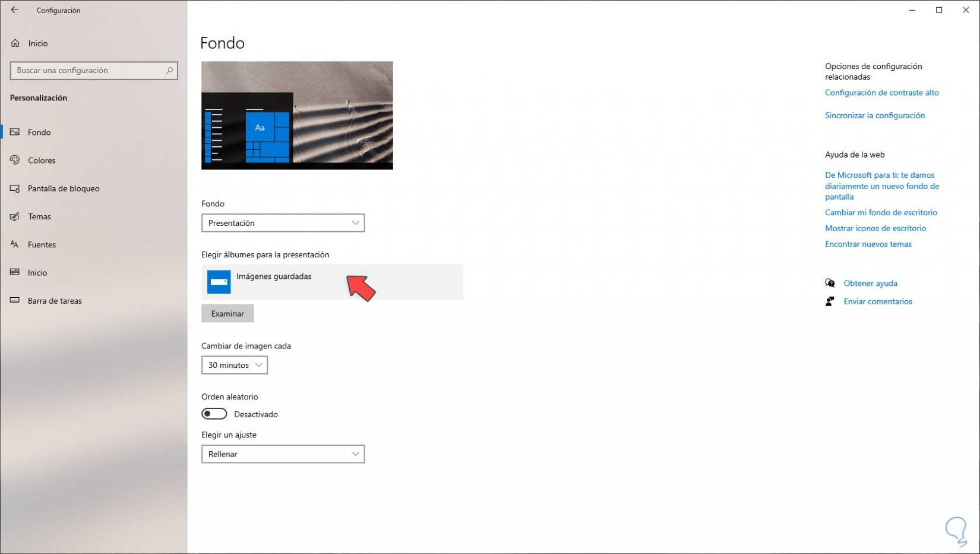The image size is (980, 554).
Task: Open Encontrar nuevos temas link
Action: pos(868,244)
